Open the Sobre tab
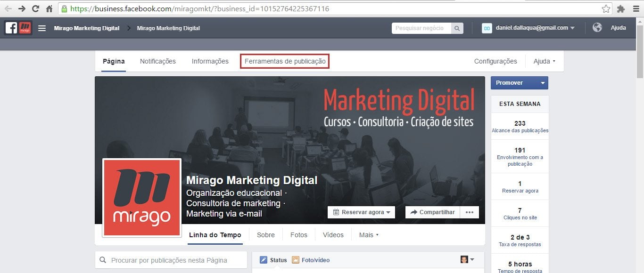This screenshot has width=644, height=273. click(266, 235)
